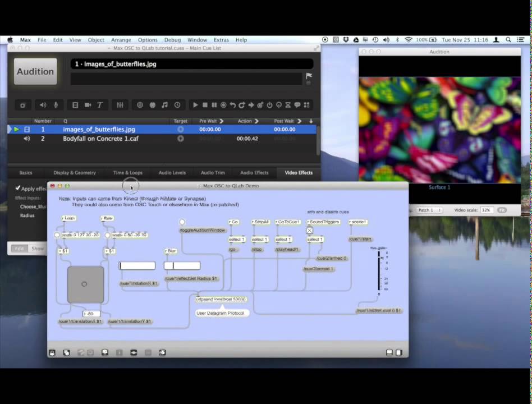The image size is (532, 404).
Task: Add a Camera cue in QLab toolbar
Action: click(x=88, y=105)
